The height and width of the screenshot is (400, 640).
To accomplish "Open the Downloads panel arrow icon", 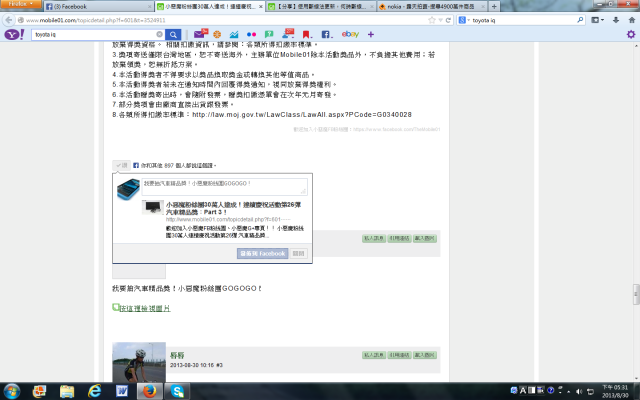I will tap(616, 20).
